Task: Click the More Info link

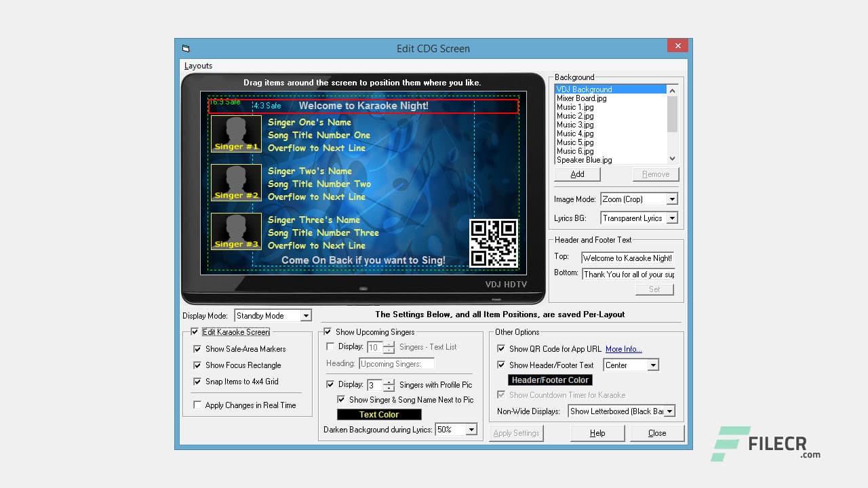Action: tap(623, 348)
